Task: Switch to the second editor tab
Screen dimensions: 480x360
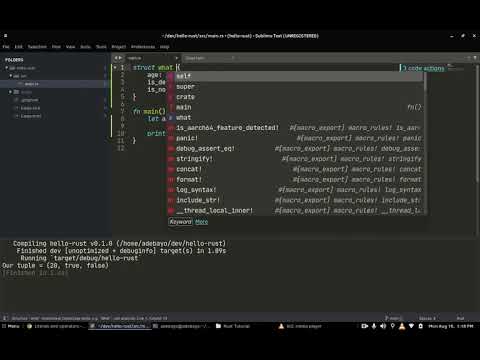Action: pos(210,58)
